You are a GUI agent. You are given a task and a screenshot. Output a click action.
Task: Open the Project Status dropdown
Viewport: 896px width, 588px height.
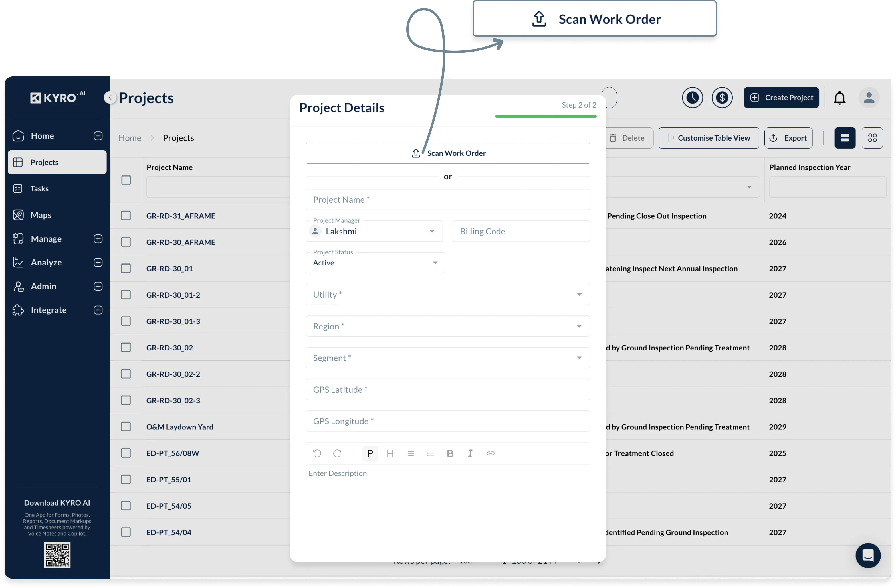coord(375,263)
